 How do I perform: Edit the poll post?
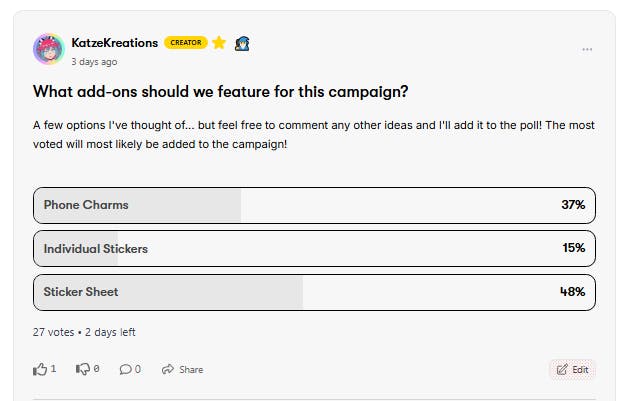572,369
